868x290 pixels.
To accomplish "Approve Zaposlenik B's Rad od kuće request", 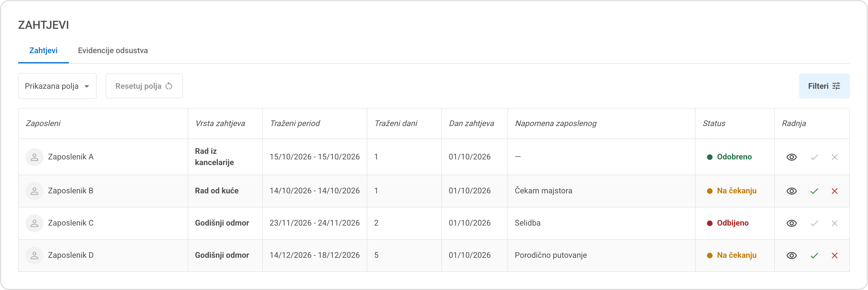I will 814,191.
